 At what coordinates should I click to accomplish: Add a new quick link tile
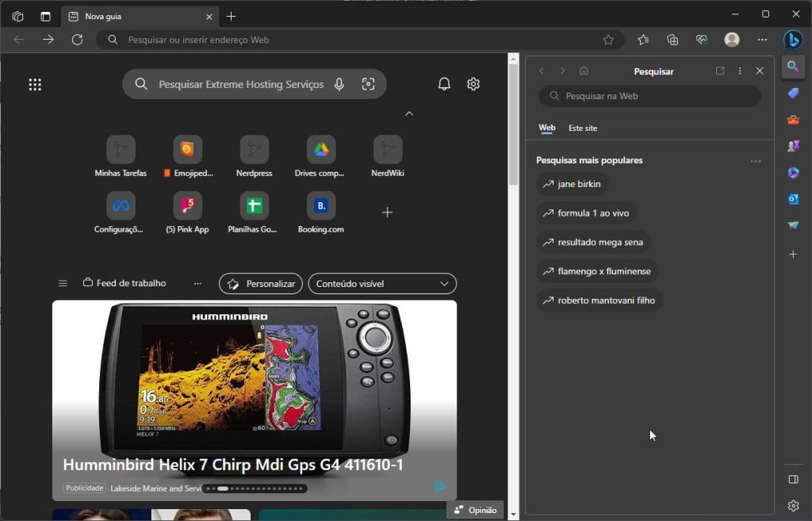pos(387,213)
